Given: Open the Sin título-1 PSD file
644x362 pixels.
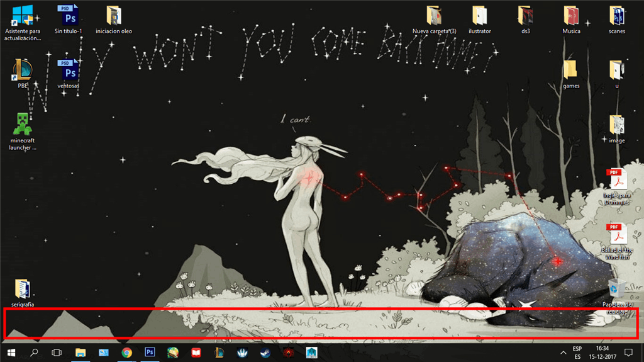Looking at the screenshot, I should point(68,20).
